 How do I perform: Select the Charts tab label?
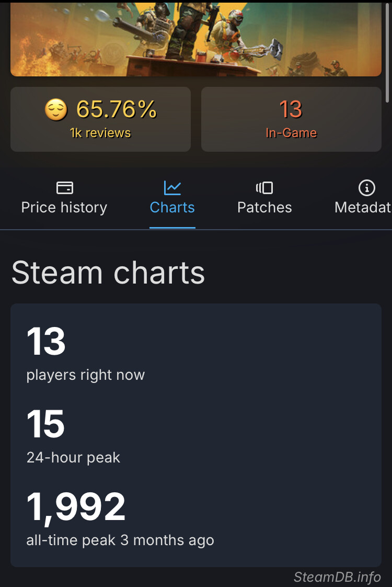click(x=172, y=208)
